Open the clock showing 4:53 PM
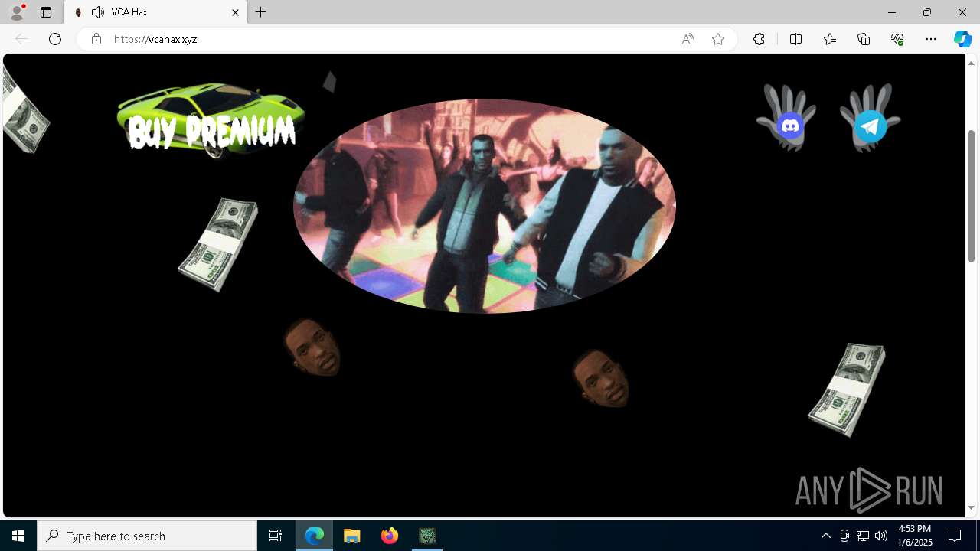The image size is (980, 551). coord(914,536)
